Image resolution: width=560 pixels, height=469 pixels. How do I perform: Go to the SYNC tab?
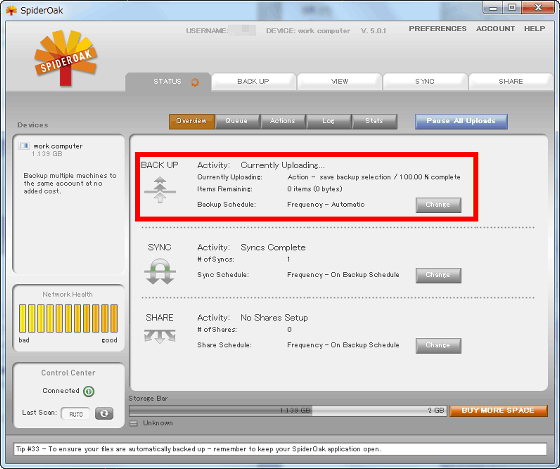point(425,82)
